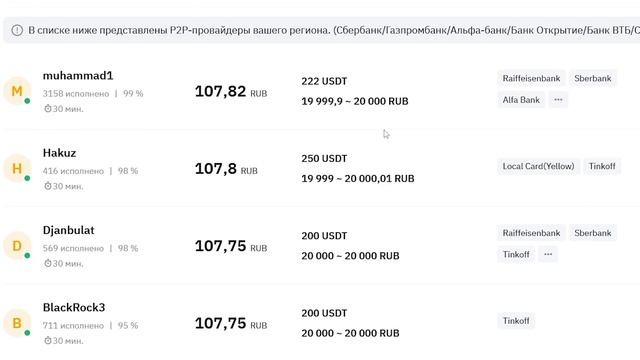Open BlackRock3 merchant profile name
Image resolution: width=640 pixels, height=360 pixels.
(x=74, y=307)
